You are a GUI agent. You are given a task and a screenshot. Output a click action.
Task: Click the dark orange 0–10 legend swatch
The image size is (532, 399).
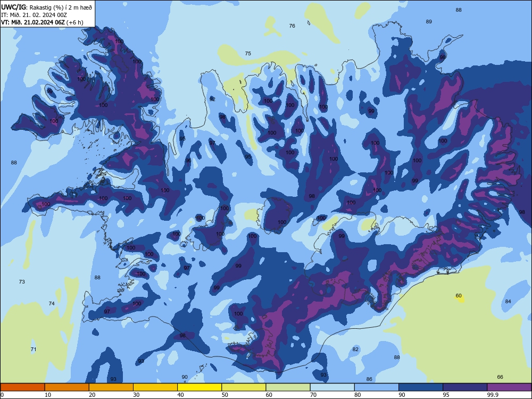coord(22,387)
